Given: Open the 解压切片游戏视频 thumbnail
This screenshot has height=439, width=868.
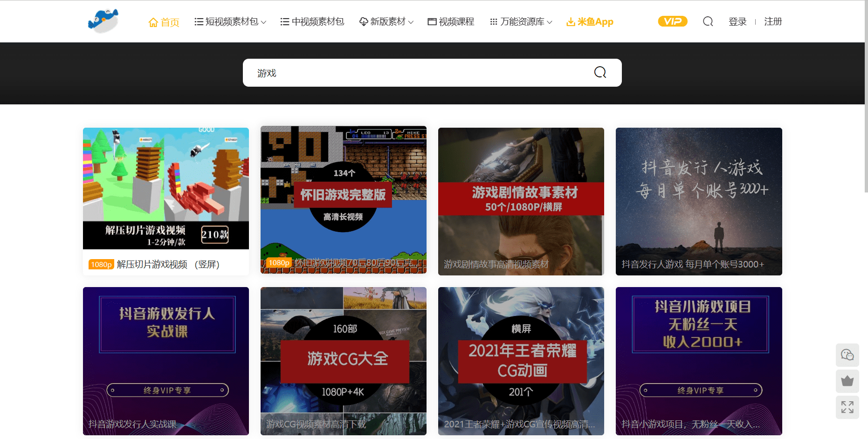Looking at the screenshot, I should pos(166,188).
